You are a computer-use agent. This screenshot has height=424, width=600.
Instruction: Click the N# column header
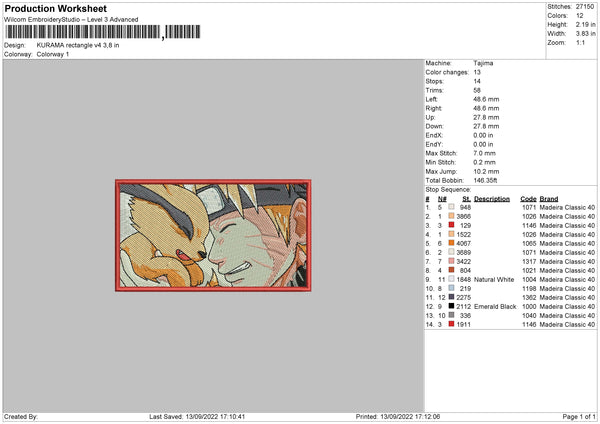pyautogui.click(x=442, y=199)
